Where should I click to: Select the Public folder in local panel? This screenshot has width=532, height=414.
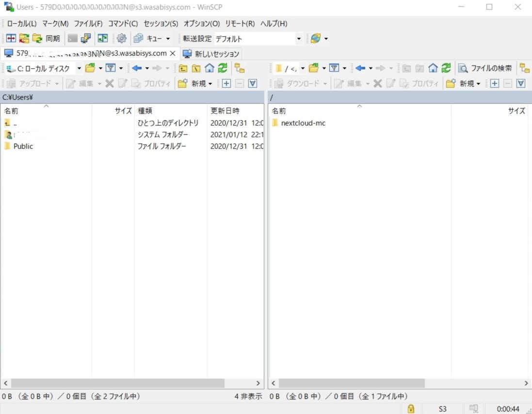pos(23,146)
